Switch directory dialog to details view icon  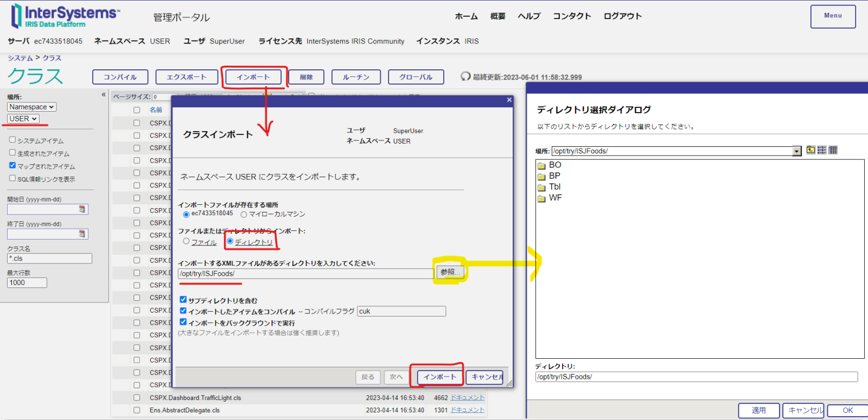point(833,150)
